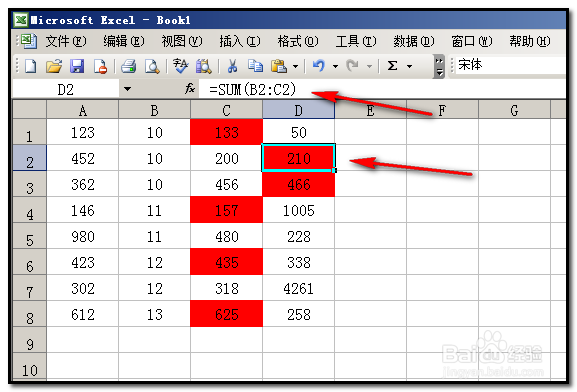Click cell containing 4261
The height and width of the screenshot is (392, 577).
[298, 288]
